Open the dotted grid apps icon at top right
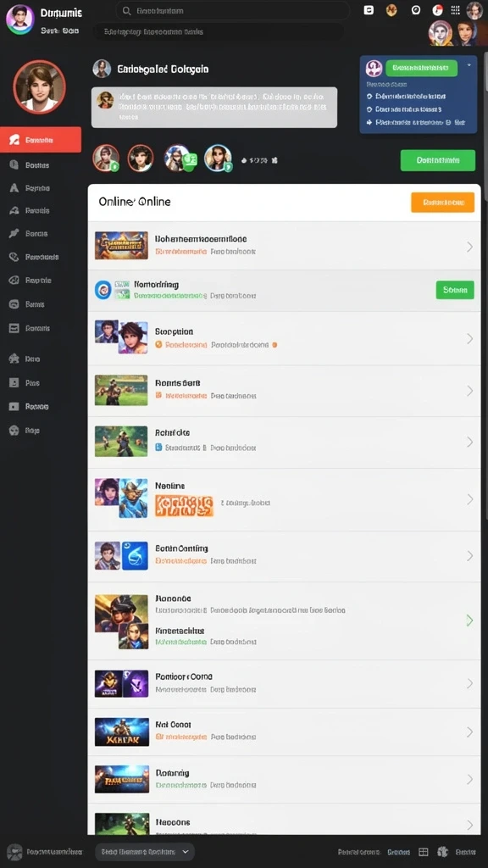 coord(455,10)
